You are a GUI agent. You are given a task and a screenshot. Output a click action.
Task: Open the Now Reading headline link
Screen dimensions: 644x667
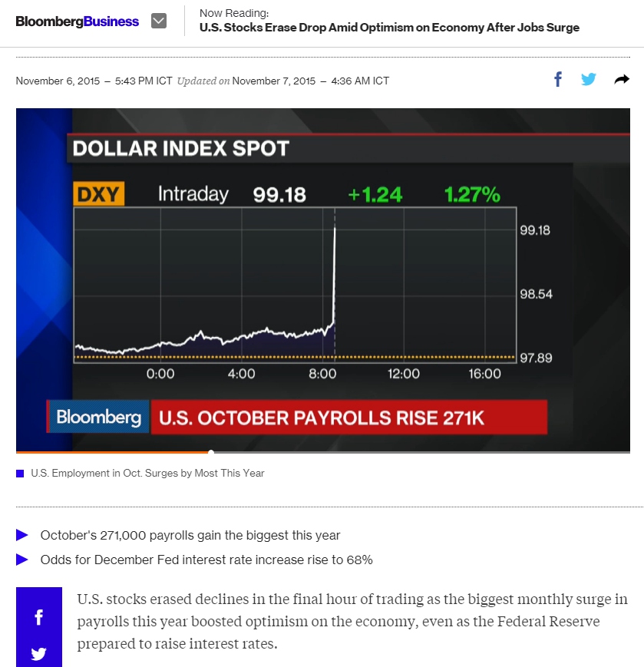(x=389, y=27)
